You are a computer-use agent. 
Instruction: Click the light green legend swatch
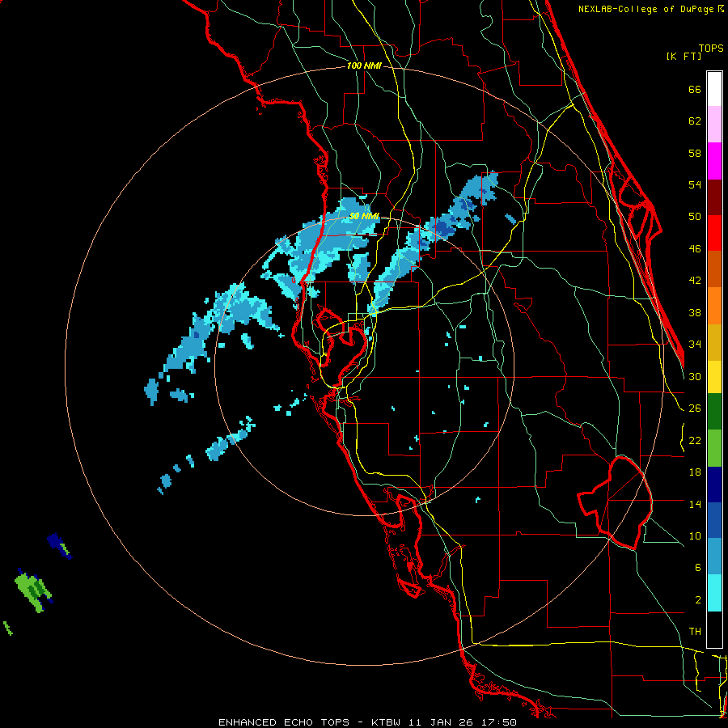pyautogui.click(x=714, y=448)
